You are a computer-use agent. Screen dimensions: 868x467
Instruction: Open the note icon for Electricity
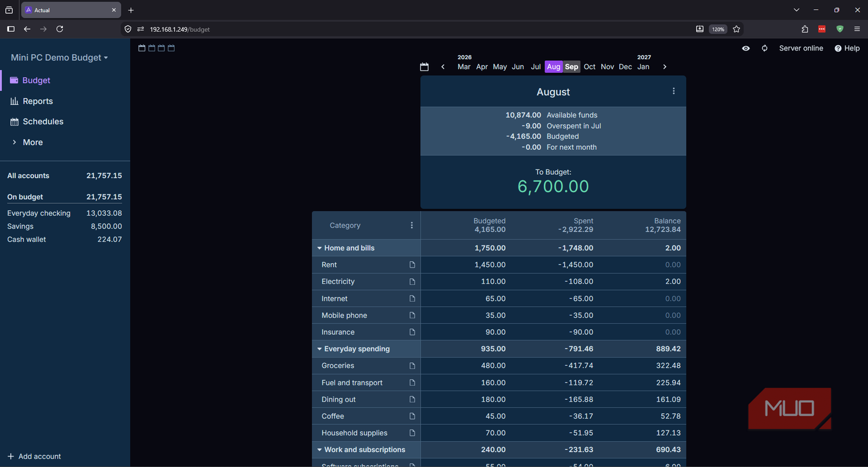click(x=413, y=282)
